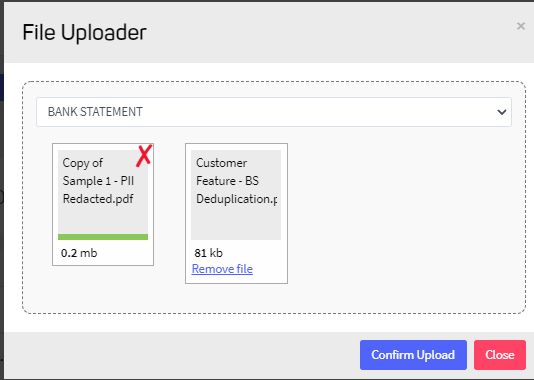Click the File Uploader dialog title

tap(84, 33)
